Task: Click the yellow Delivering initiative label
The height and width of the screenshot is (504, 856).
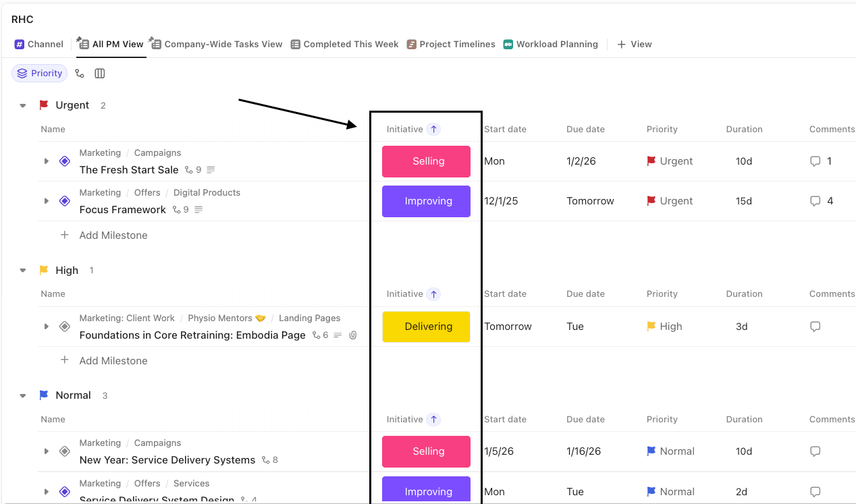Action: 426,327
